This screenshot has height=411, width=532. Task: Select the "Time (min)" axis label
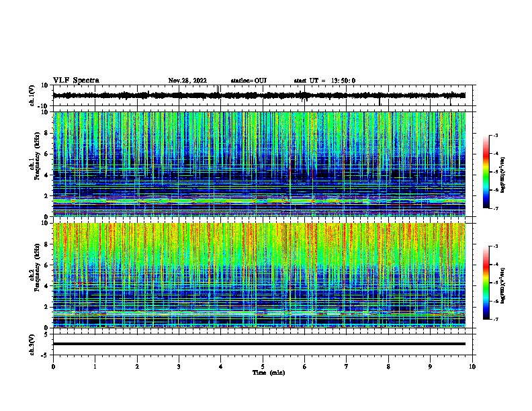[269, 373]
